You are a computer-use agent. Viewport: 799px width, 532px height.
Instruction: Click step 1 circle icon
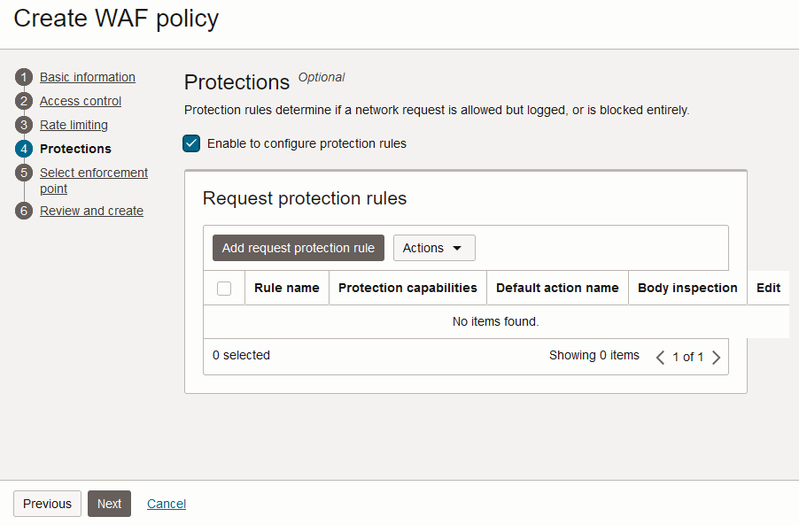click(24, 78)
